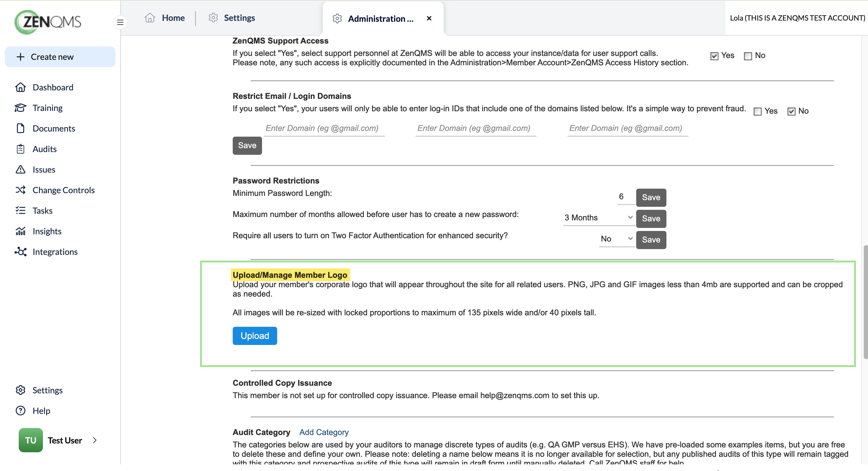Click the Settings tab gear icon
Viewport: 868px width, 471px height.
pos(213,18)
